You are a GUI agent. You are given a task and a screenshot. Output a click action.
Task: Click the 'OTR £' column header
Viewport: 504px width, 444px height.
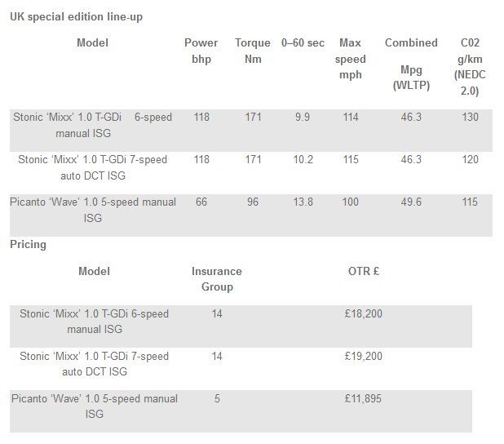(x=364, y=271)
